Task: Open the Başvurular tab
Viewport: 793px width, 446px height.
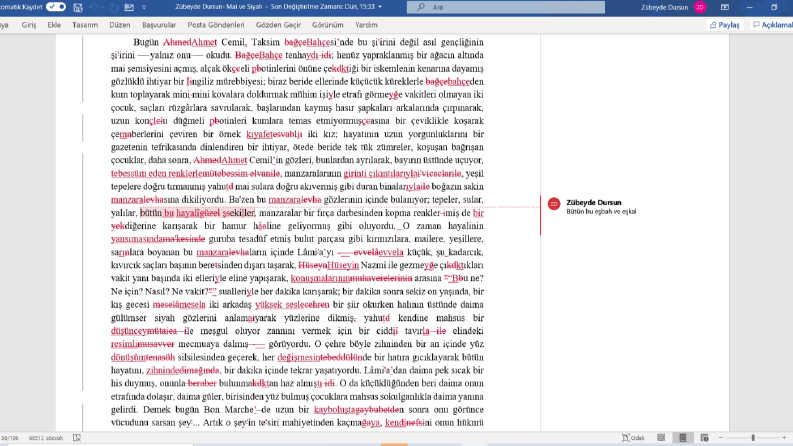Action: [x=159, y=25]
